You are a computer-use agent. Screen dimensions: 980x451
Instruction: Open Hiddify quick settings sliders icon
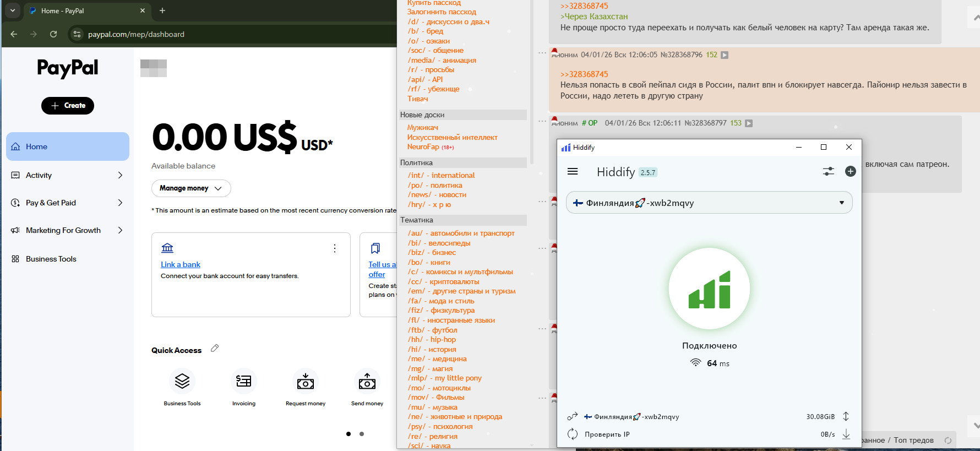[828, 171]
